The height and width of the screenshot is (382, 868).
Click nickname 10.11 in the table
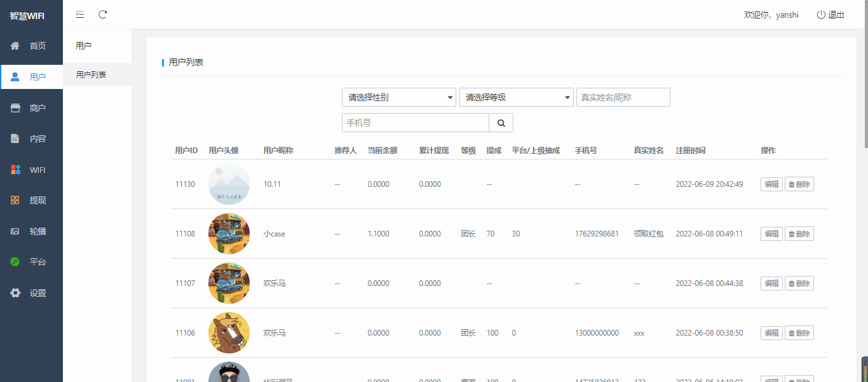point(272,184)
